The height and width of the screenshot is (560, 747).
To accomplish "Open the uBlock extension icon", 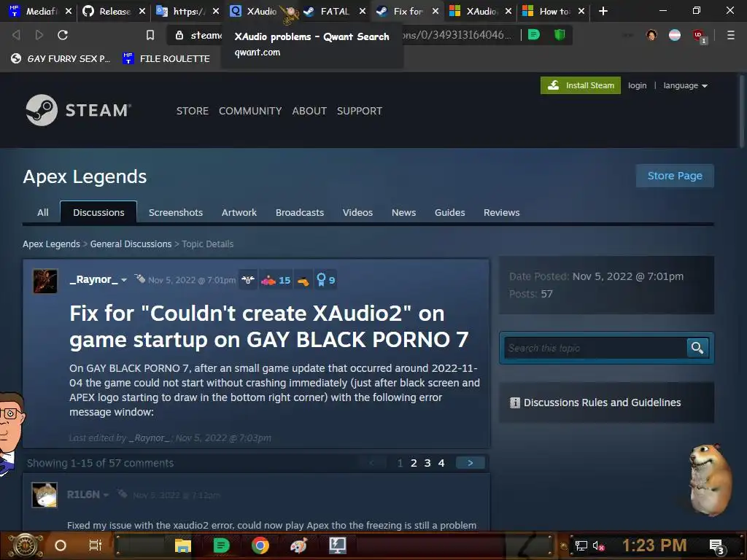I will (x=699, y=36).
